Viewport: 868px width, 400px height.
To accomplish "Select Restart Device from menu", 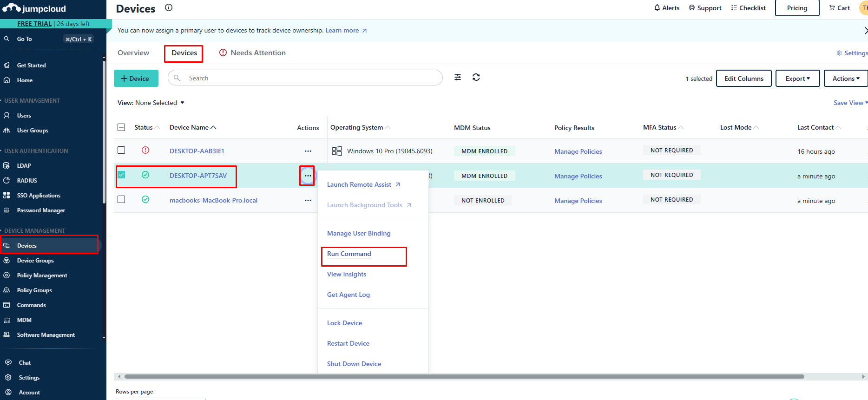I will 348,343.
